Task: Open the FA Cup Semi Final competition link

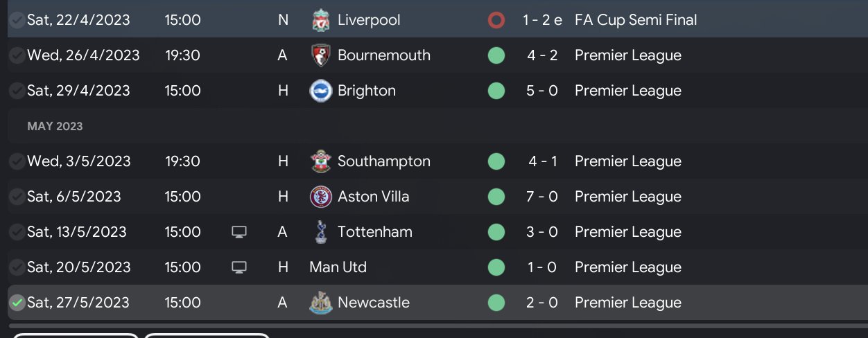Action: pos(636,20)
